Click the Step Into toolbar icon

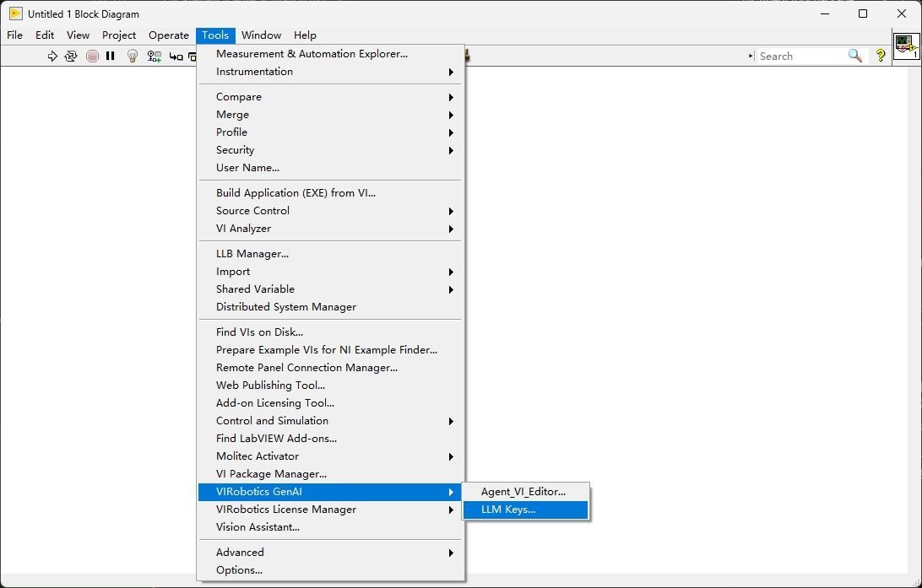pyautogui.click(x=176, y=57)
